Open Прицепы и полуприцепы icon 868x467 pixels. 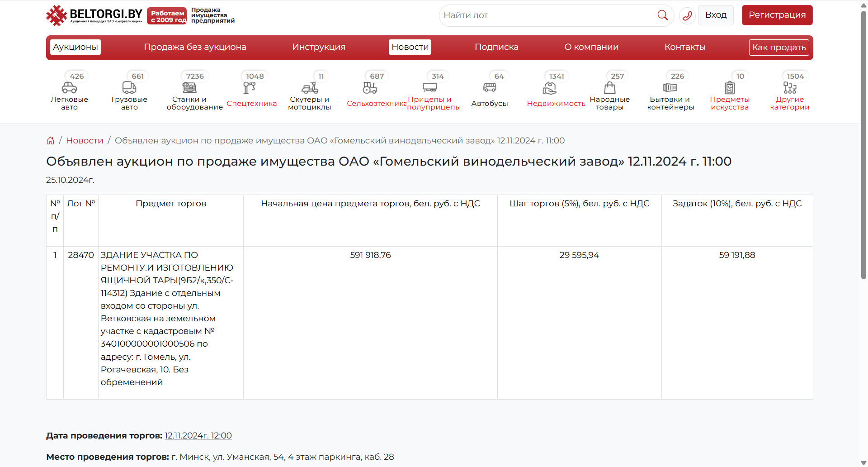429,87
